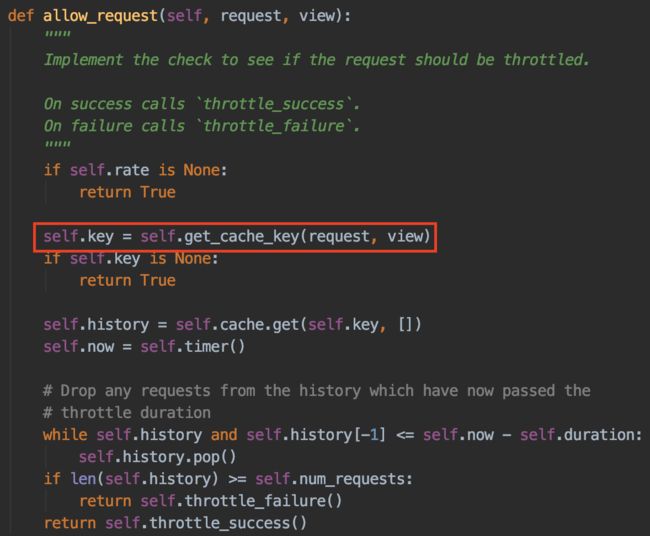The image size is (650, 536).
Task: Click 'return True' under the self.key check
Action: 127,280
